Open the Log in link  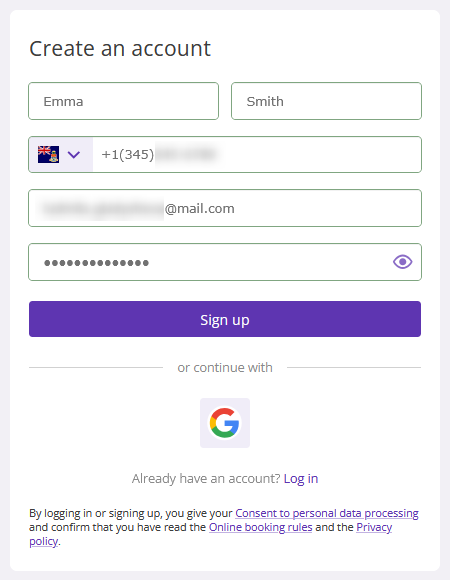click(301, 479)
